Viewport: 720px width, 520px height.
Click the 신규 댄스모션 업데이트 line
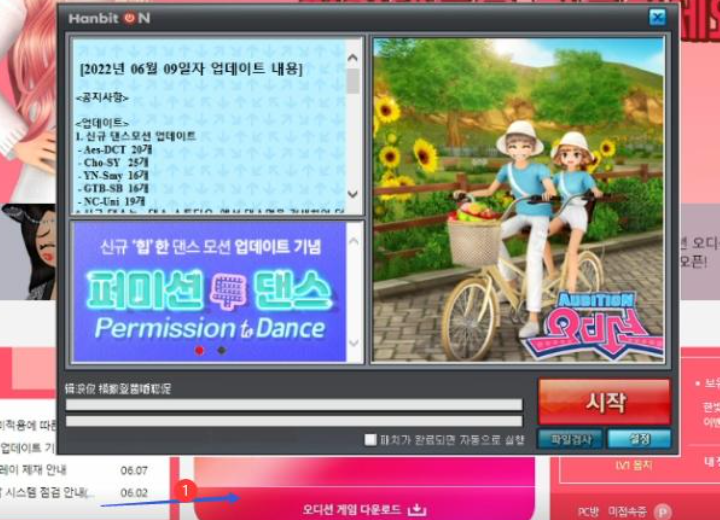click(x=136, y=136)
